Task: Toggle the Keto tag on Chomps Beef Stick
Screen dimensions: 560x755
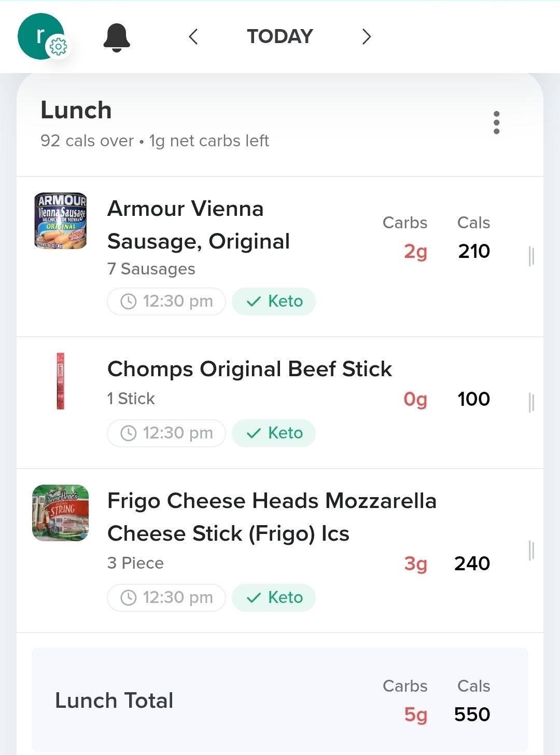Action: (274, 433)
